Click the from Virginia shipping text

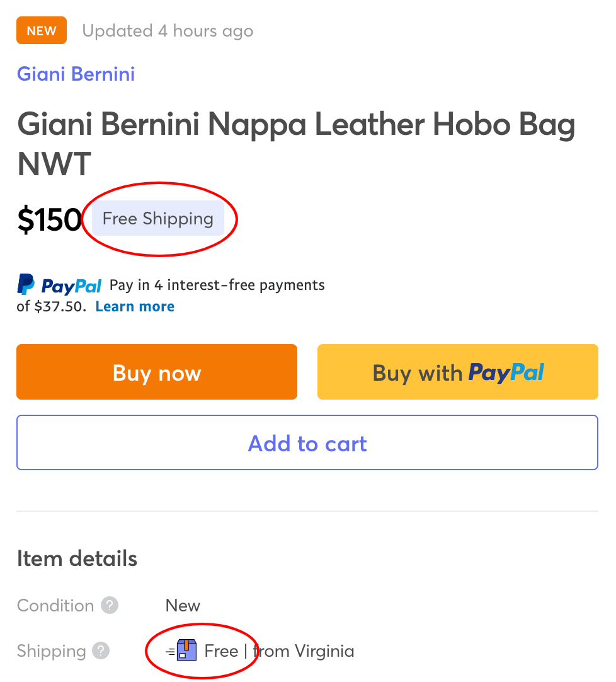click(304, 651)
